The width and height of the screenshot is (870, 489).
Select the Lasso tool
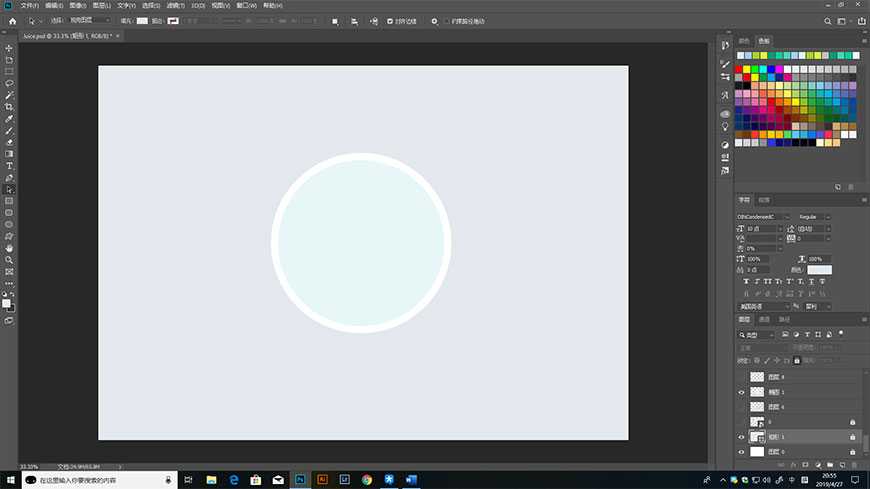click(x=9, y=83)
